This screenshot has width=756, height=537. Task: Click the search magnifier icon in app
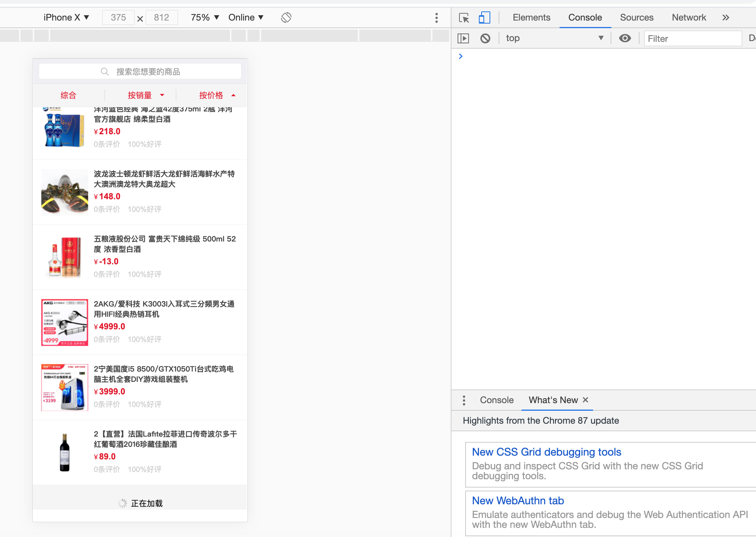(105, 71)
